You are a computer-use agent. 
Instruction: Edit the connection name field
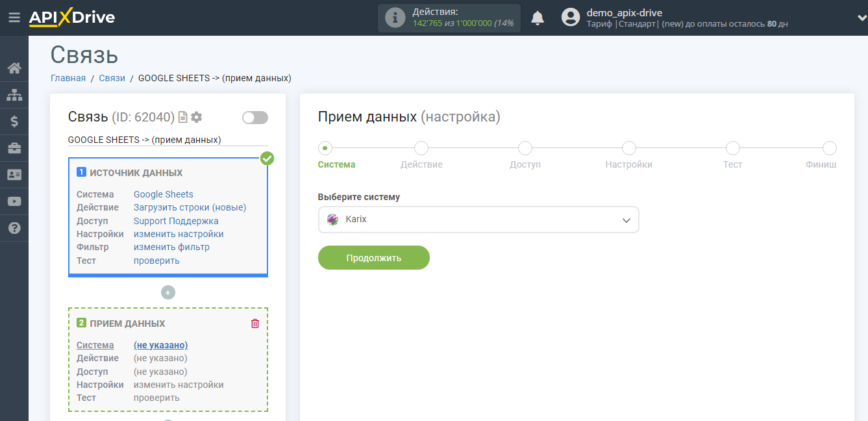pyautogui.click(x=168, y=140)
